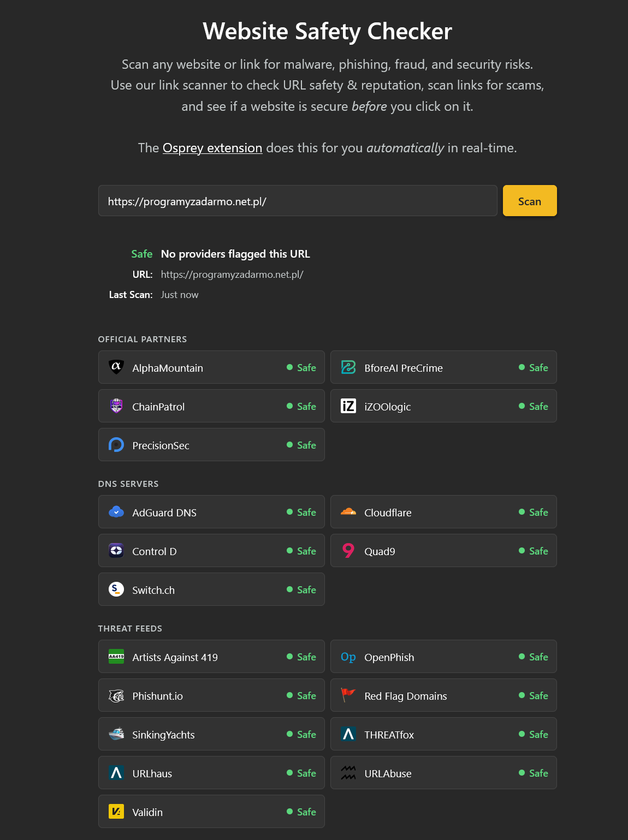This screenshot has height=840, width=628.
Task: Click the Red Flag Domains name
Action: tap(406, 696)
